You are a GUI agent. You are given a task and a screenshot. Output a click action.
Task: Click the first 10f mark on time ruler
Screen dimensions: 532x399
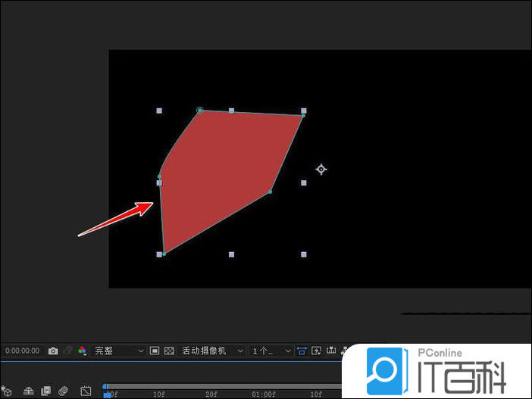(159, 394)
